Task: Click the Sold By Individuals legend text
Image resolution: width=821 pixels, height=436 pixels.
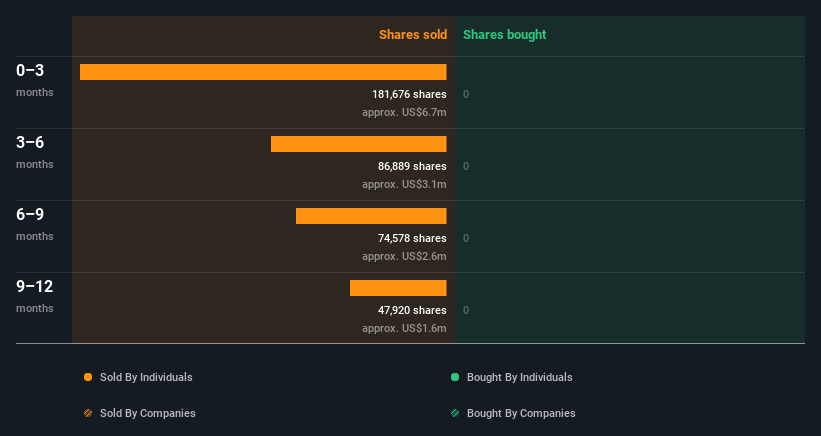Action: point(146,377)
